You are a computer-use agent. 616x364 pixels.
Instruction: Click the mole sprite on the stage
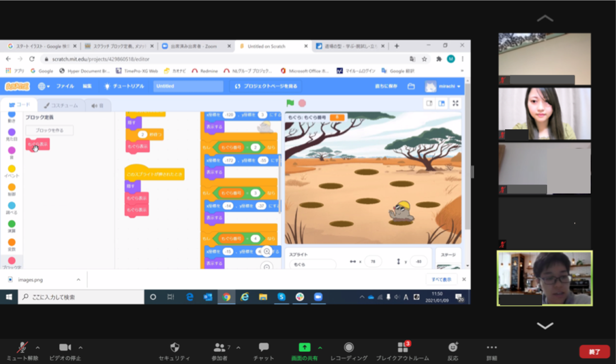tap(401, 211)
